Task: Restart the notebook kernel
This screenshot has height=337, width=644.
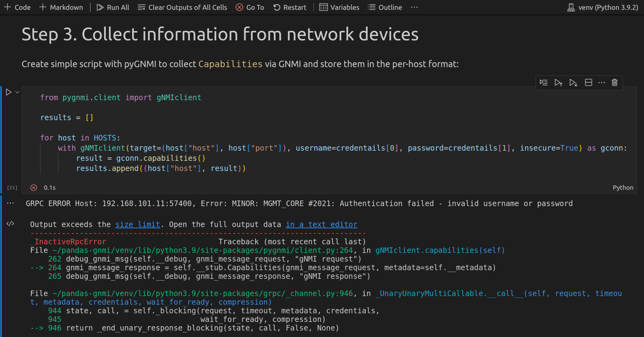Action: coord(290,7)
